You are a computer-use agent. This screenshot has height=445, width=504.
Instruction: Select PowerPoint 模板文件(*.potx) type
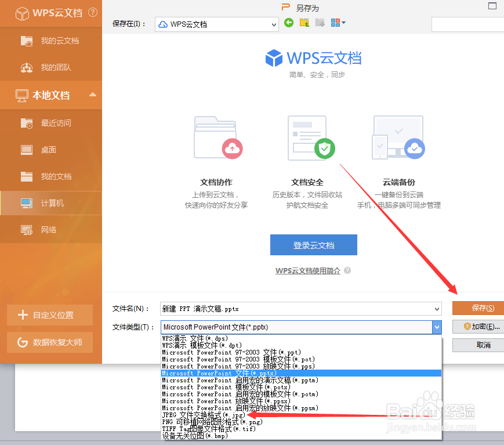[x=301, y=387]
